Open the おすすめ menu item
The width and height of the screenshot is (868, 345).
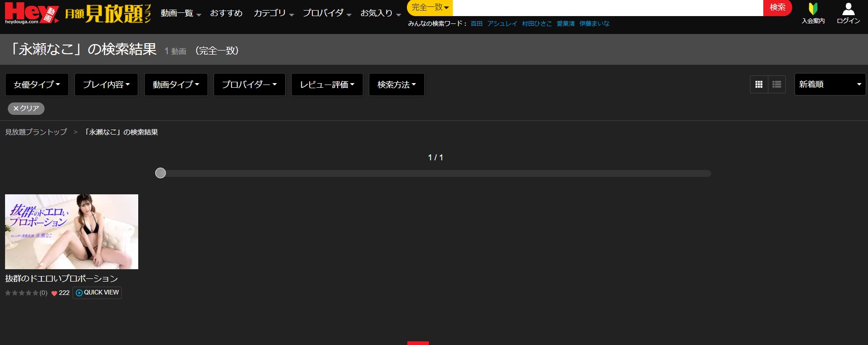(x=226, y=13)
